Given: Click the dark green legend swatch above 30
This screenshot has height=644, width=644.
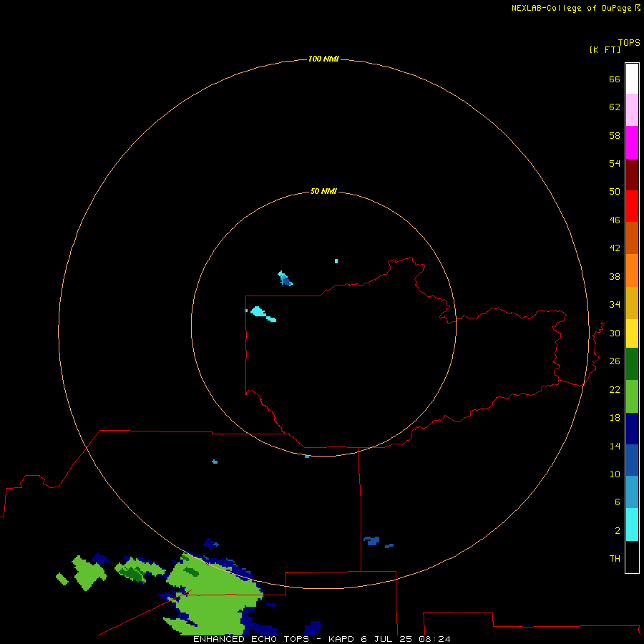Looking at the screenshot, I should 632,364.
